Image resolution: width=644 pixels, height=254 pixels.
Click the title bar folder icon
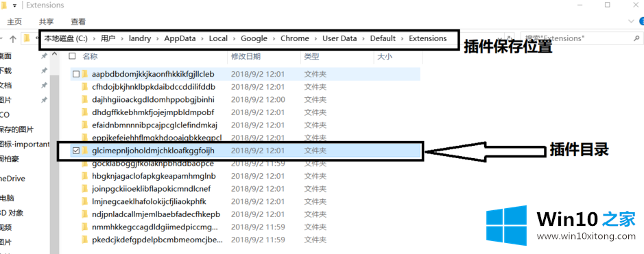coord(3,5)
